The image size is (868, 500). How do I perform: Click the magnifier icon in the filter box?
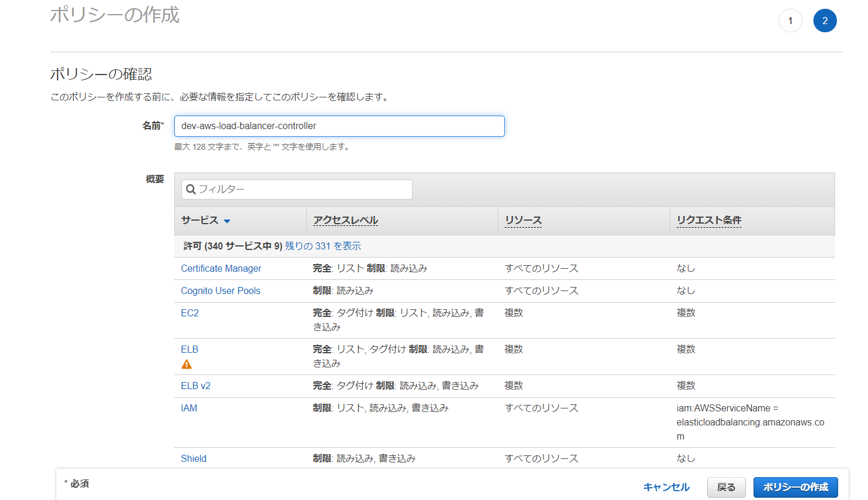point(191,190)
